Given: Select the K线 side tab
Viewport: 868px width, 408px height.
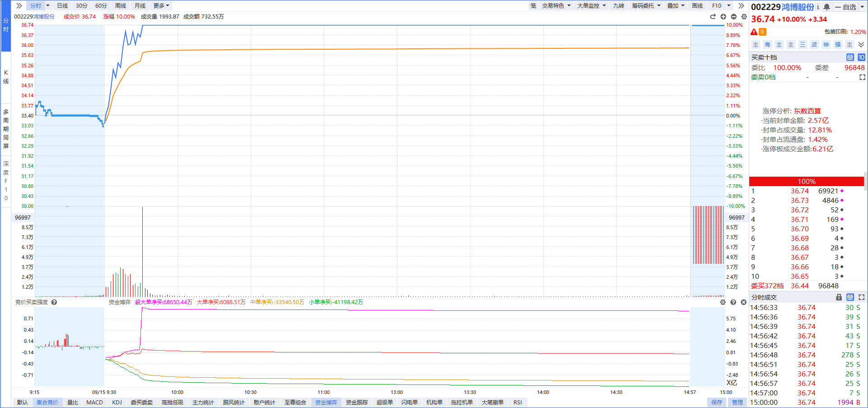Looking at the screenshot, I should tap(6, 77).
